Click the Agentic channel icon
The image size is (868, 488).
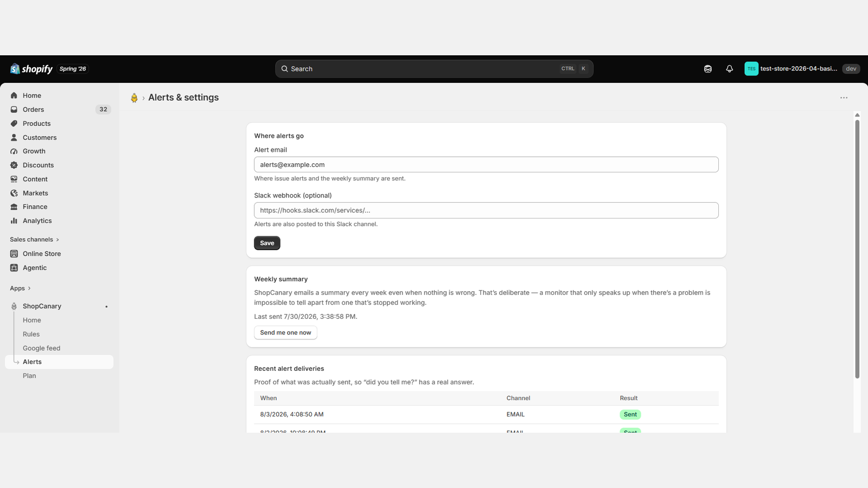tap(14, 268)
